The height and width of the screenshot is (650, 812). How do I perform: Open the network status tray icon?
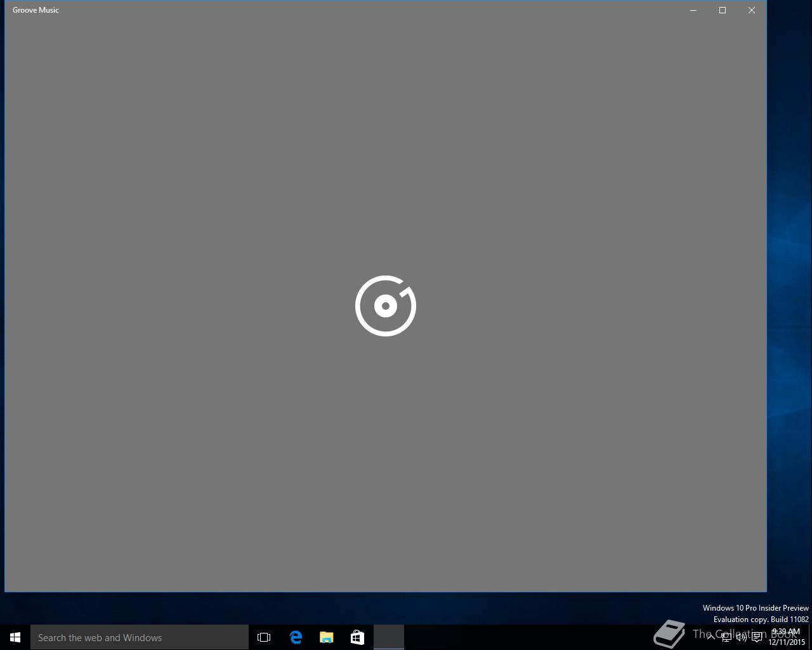tap(726, 637)
